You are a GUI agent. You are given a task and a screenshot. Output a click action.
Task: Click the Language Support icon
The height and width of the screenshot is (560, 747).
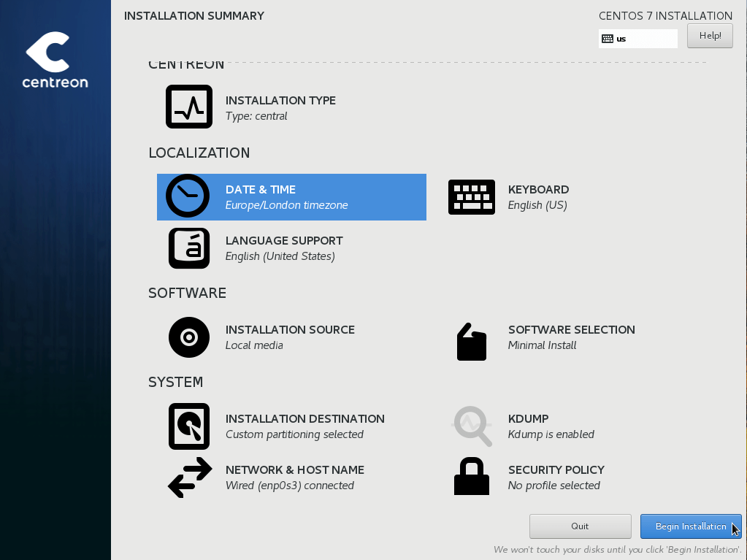188,248
